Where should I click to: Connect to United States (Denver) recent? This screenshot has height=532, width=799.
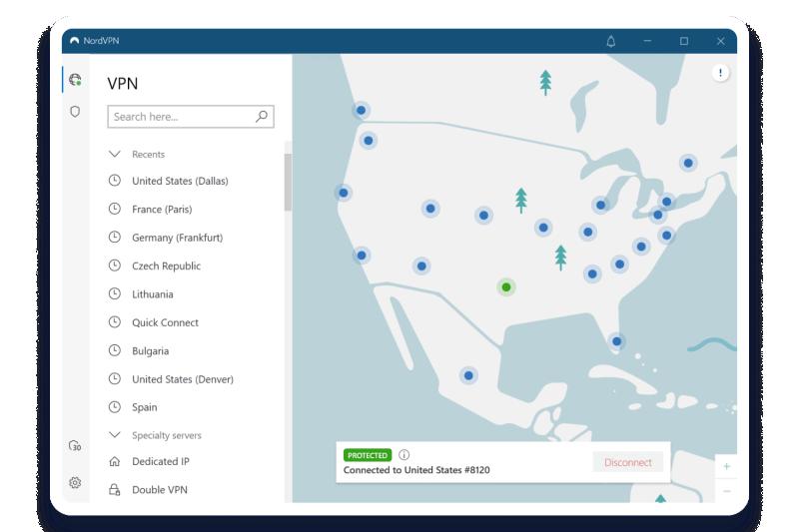coord(183,379)
